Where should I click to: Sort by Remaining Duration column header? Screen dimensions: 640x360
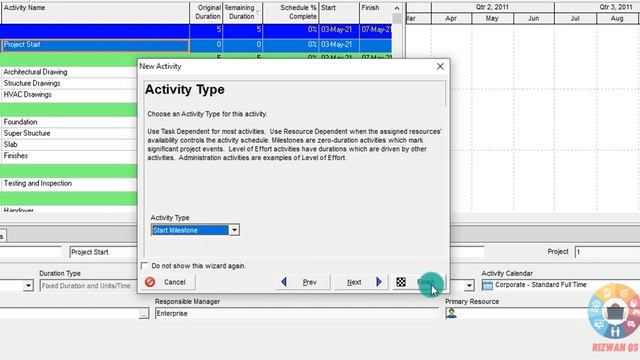(x=242, y=12)
